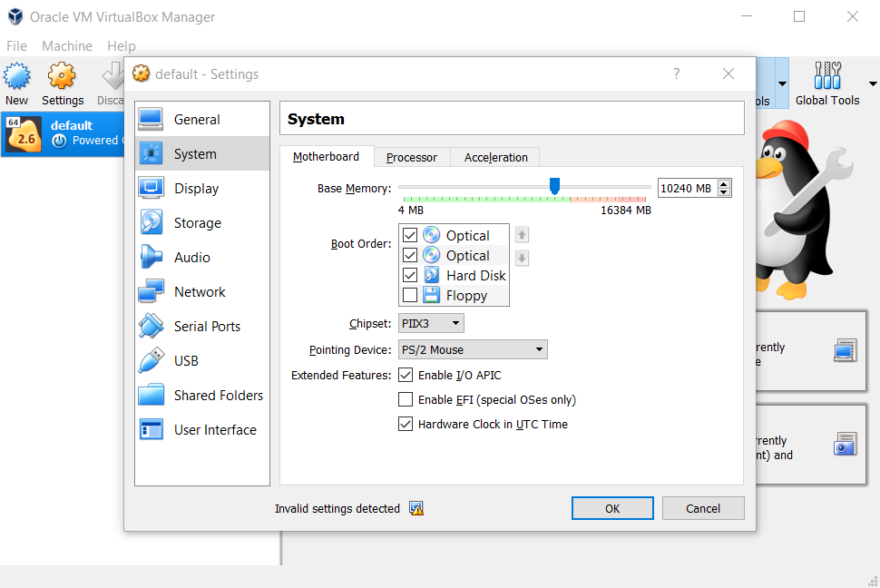
Task: Open the Pointing Device dropdown
Action: 473,349
